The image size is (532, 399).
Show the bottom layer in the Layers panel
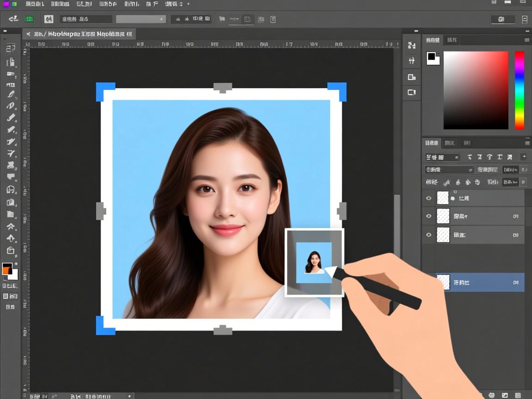[x=429, y=235]
